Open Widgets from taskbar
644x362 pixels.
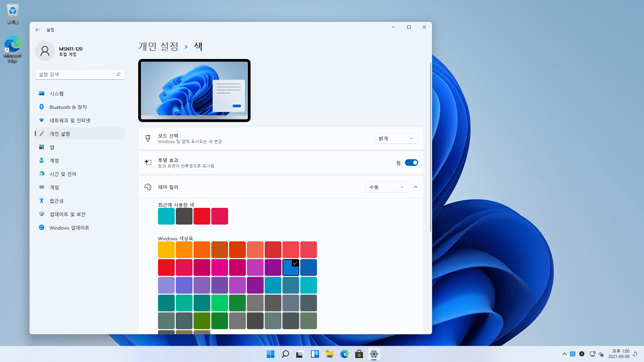[315, 354]
